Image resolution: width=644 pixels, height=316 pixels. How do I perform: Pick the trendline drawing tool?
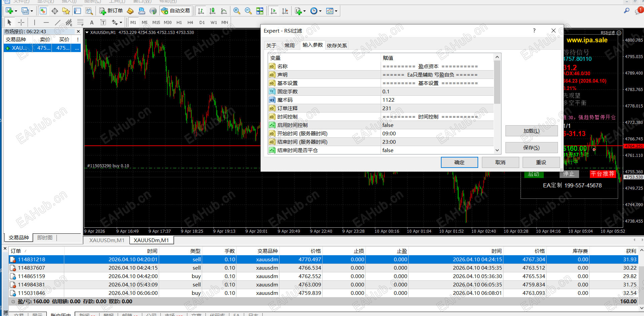58,22
